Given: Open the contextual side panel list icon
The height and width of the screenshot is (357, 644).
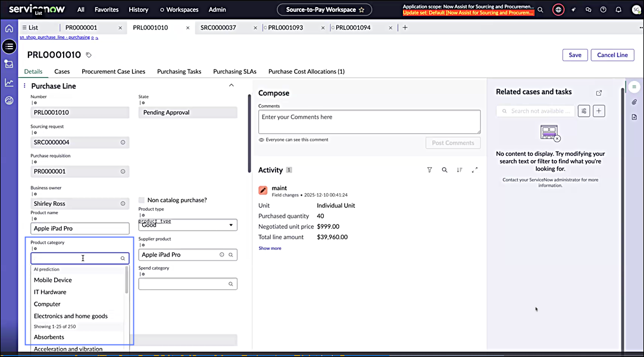Looking at the screenshot, I should tap(634, 87).
